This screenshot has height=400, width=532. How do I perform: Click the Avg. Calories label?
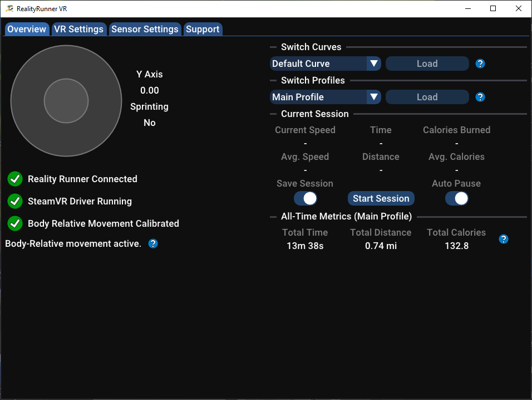pos(457,157)
